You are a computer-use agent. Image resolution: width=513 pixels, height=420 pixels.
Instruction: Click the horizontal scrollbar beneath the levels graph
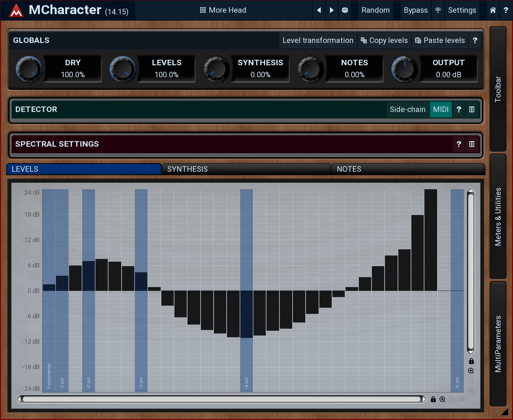221,399
